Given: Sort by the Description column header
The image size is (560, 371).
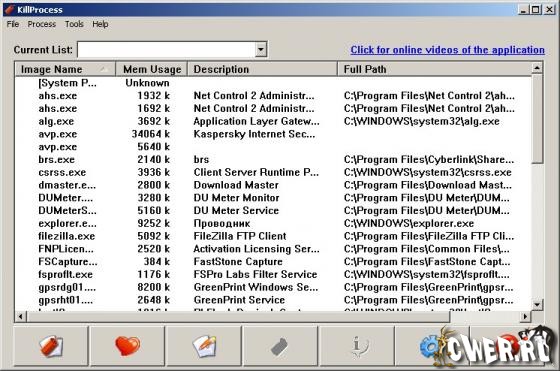Looking at the screenshot, I should [262, 69].
